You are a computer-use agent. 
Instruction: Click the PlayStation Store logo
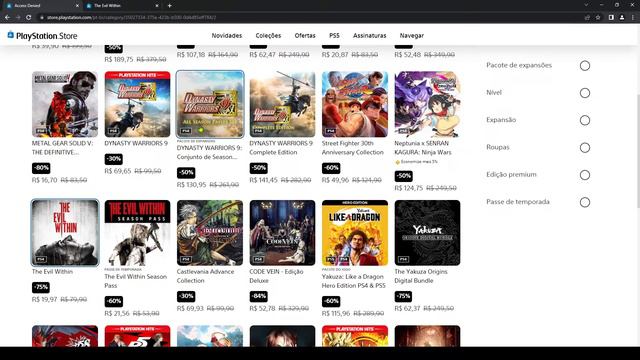click(x=42, y=36)
